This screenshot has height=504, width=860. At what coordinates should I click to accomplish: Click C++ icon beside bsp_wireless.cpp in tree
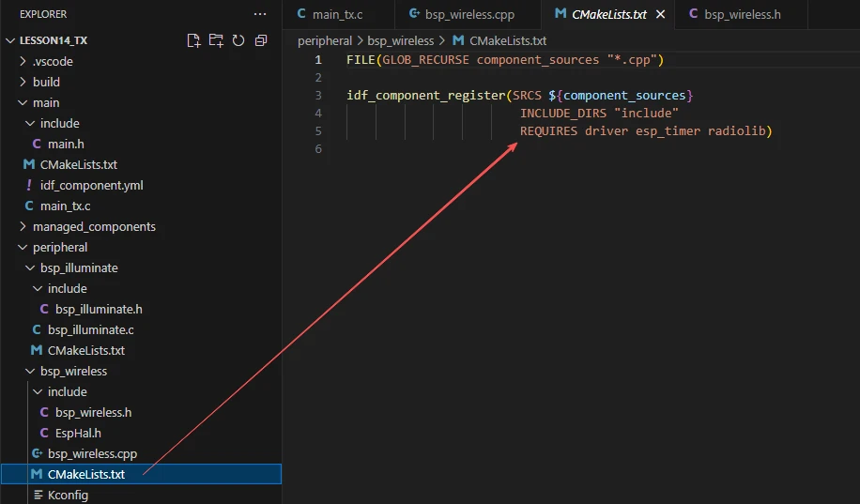[x=37, y=453]
